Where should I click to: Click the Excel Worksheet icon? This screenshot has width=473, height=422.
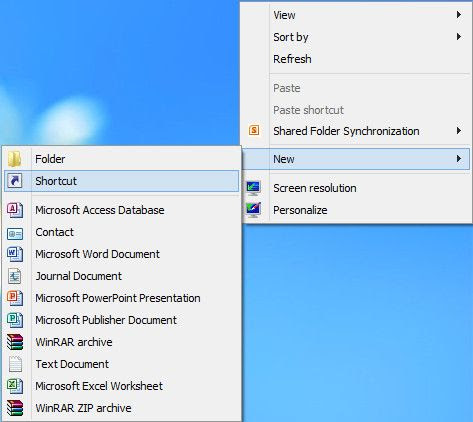15,386
